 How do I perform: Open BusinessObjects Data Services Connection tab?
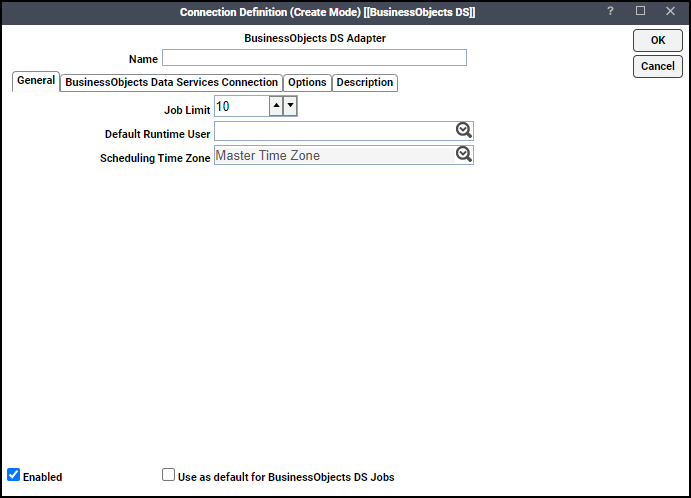pos(171,82)
